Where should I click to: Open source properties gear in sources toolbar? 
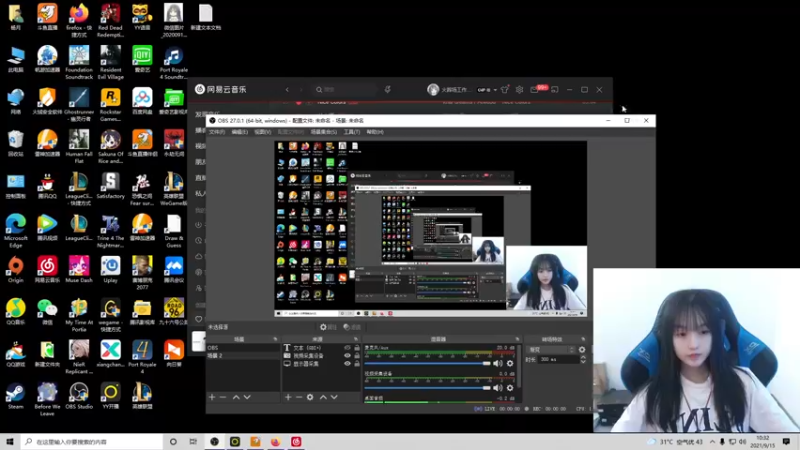310,397
